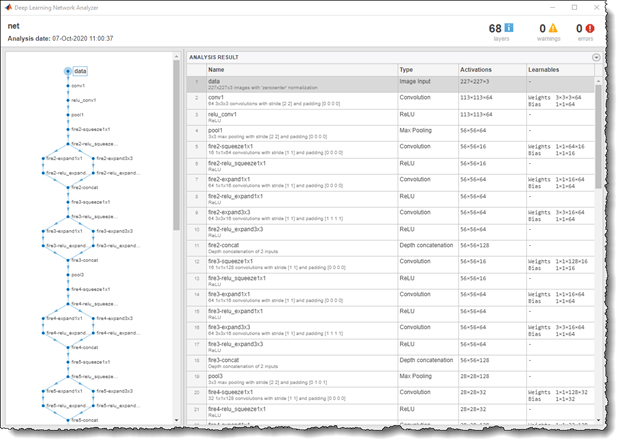This screenshot has height=446, width=624.
Task: Click the red errors icon
Action: (590, 28)
